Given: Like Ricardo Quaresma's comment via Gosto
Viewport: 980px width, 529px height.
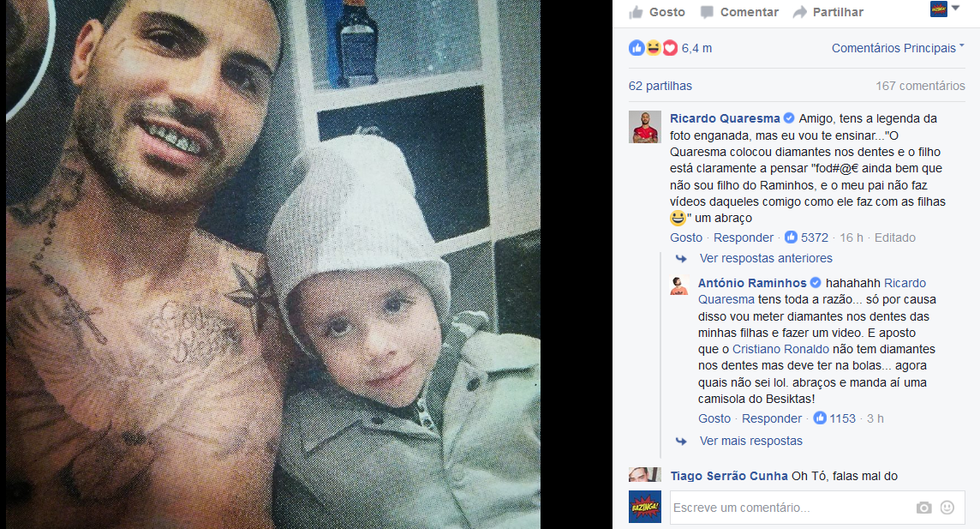Looking at the screenshot, I should coord(686,237).
